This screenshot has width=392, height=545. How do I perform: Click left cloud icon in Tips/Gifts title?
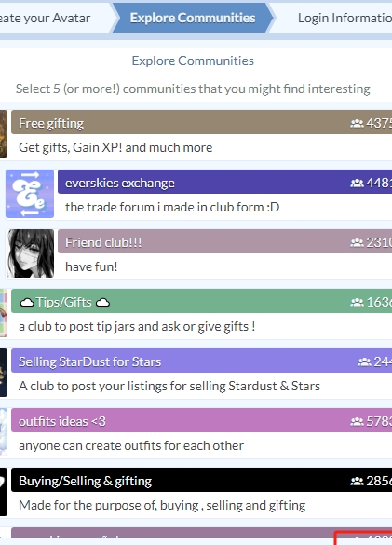[x=27, y=303]
